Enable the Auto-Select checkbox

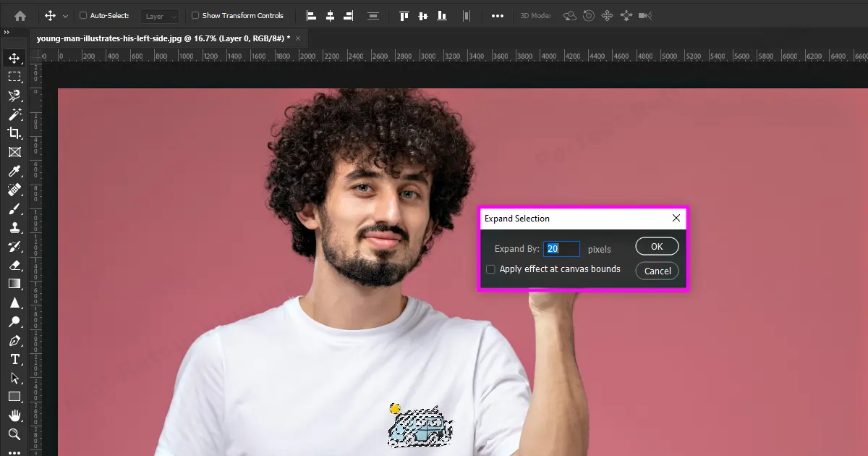[83, 15]
